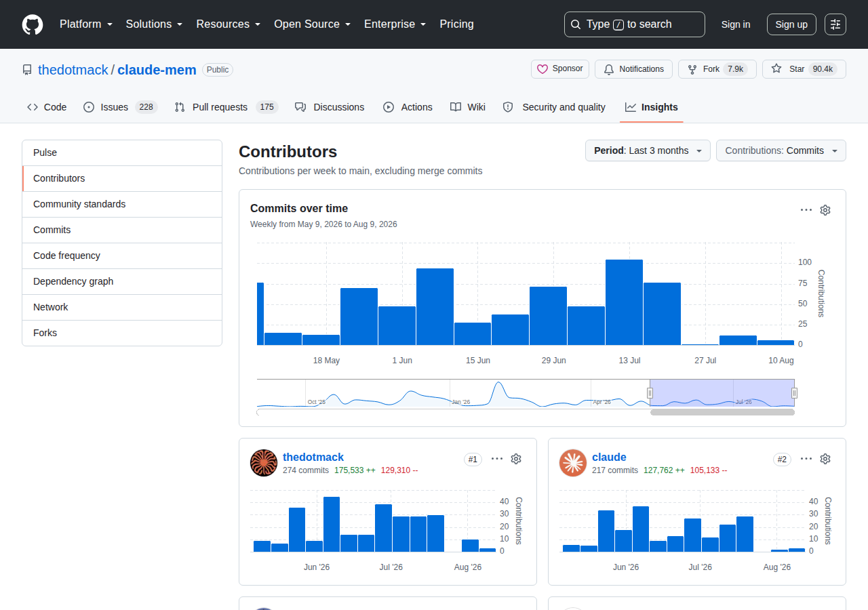The width and height of the screenshot is (868, 610).
Task: Click the 7.9k fork count badge
Action: (x=736, y=69)
